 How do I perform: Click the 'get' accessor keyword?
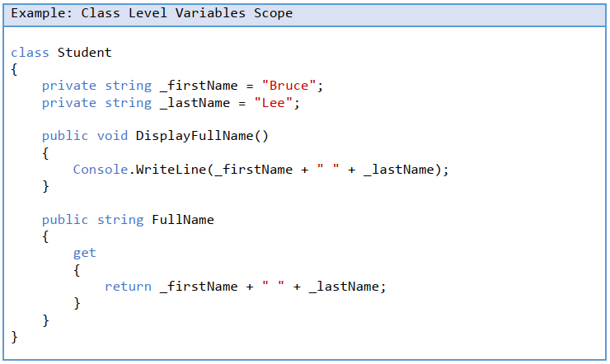84,253
